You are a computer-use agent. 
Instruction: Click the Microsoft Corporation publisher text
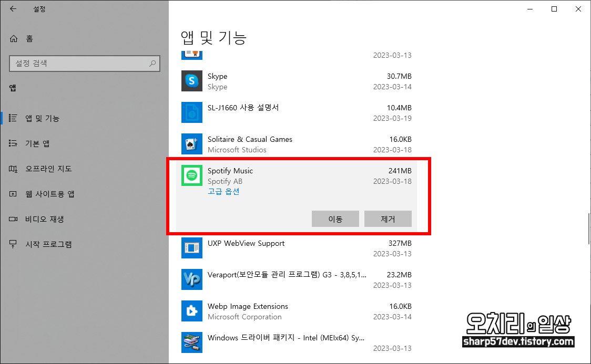coord(244,317)
